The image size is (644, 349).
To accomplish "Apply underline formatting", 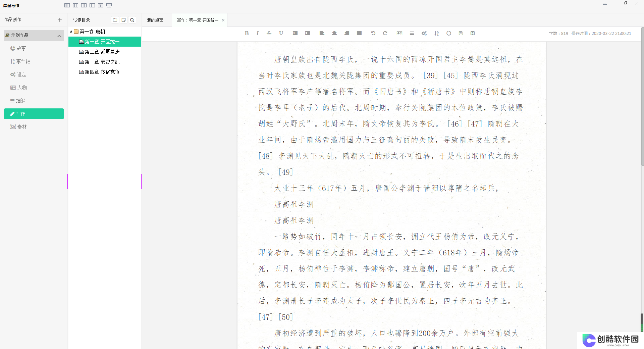I will pos(281,33).
